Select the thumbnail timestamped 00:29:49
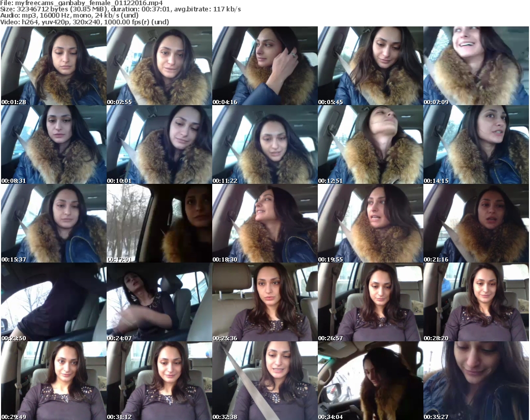This screenshot has height=420, width=530. pyautogui.click(x=54, y=381)
